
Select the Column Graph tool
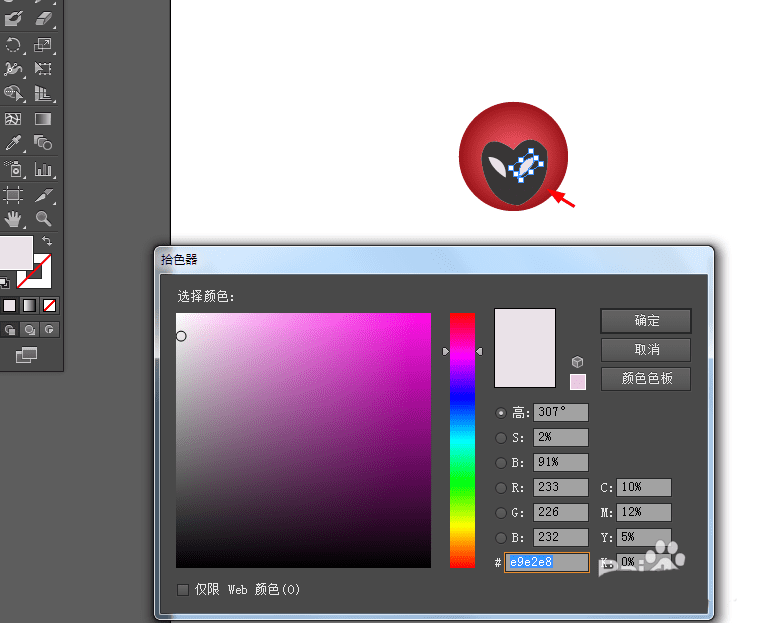[43, 169]
